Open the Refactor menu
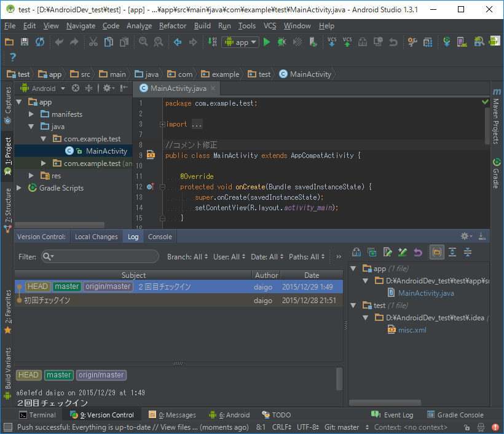The image size is (504, 434). 173,26
